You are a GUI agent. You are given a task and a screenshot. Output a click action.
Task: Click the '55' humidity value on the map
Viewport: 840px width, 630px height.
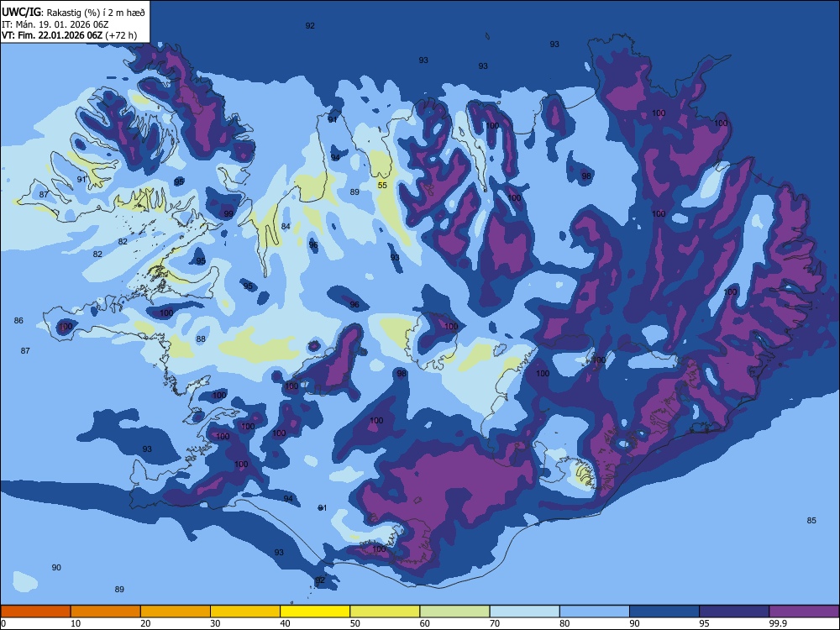point(382,186)
